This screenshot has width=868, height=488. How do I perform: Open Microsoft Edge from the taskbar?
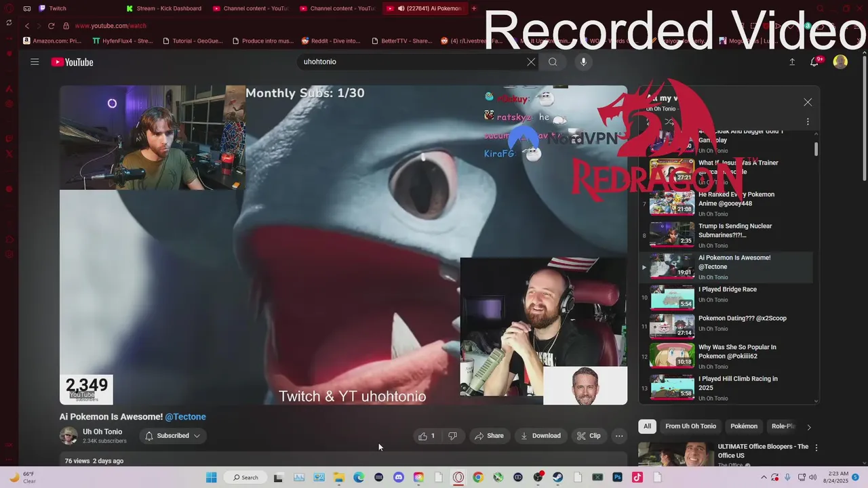(359, 477)
